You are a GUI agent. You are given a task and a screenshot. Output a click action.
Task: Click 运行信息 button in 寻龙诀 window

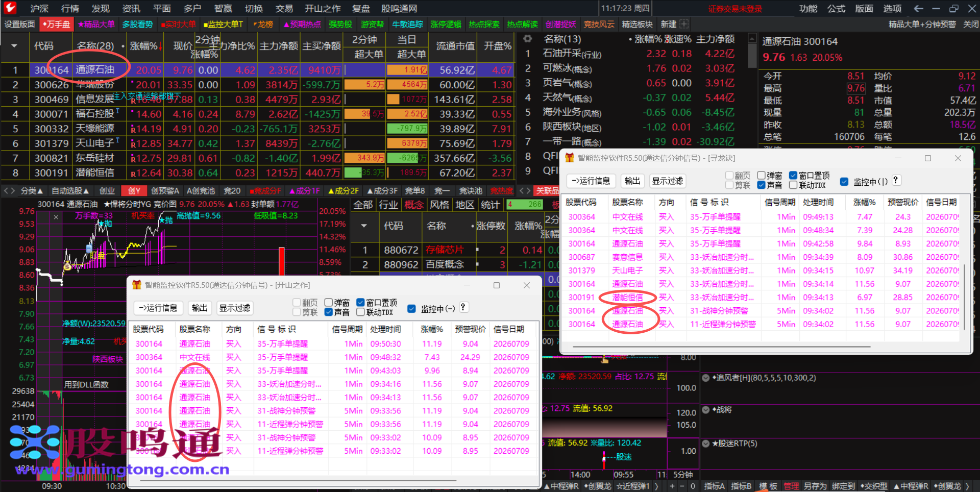[x=591, y=181]
